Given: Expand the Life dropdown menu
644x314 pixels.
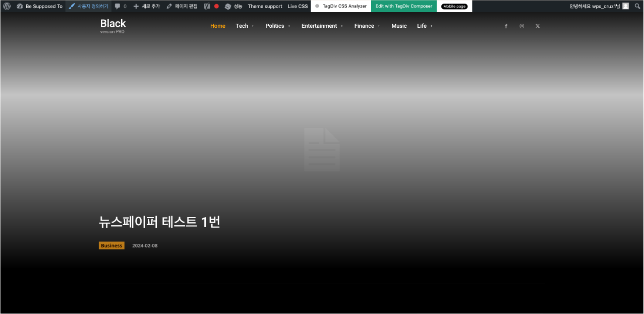Looking at the screenshot, I should [425, 26].
